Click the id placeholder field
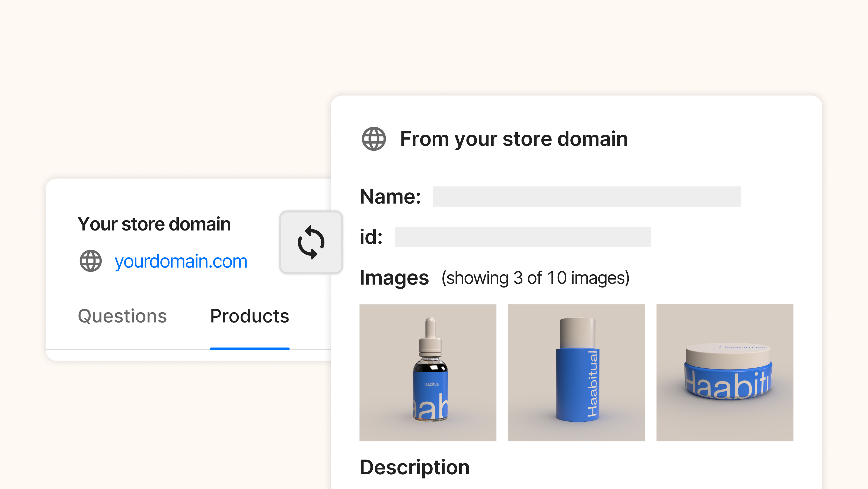The image size is (868, 489). 522,237
